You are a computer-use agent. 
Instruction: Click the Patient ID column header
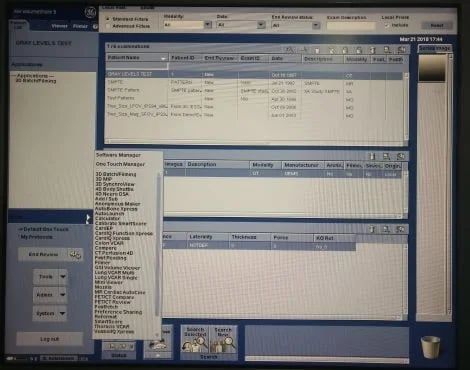point(186,58)
